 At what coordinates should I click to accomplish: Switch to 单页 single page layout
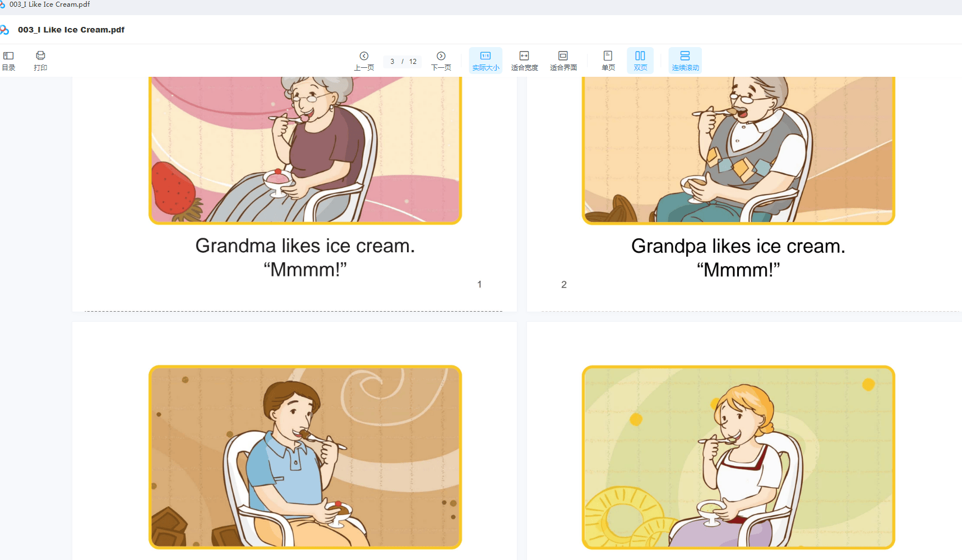coord(608,61)
